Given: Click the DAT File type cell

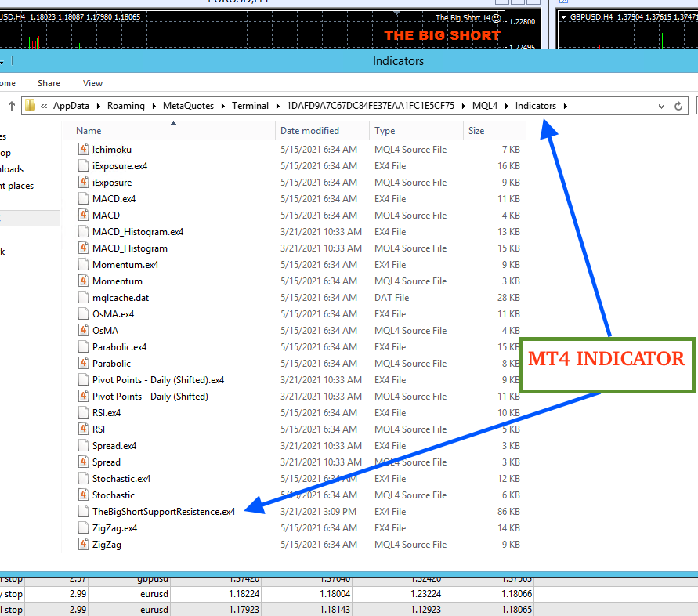Looking at the screenshot, I should click(x=392, y=298).
